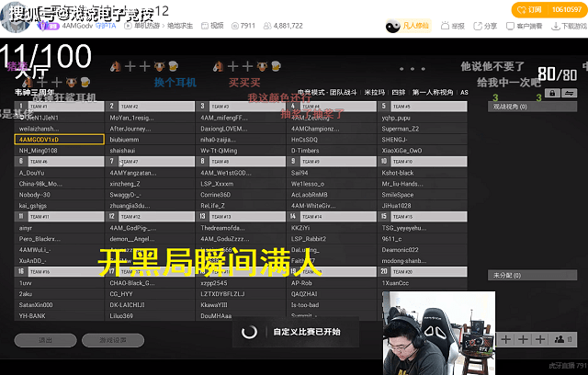Click the swap arrows icon beside lock

[570, 93]
